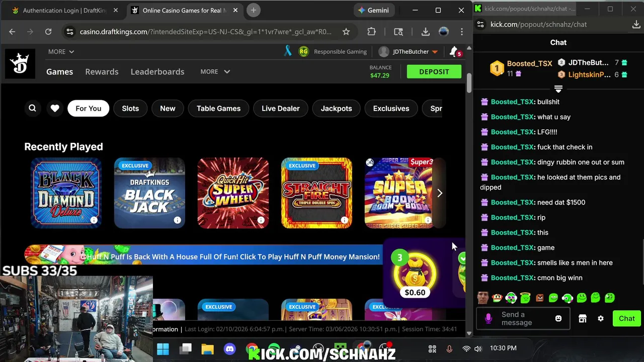The width and height of the screenshot is (644, 362).
Task: Show info for Super Boom Boom game
Action: coord(428,220)
